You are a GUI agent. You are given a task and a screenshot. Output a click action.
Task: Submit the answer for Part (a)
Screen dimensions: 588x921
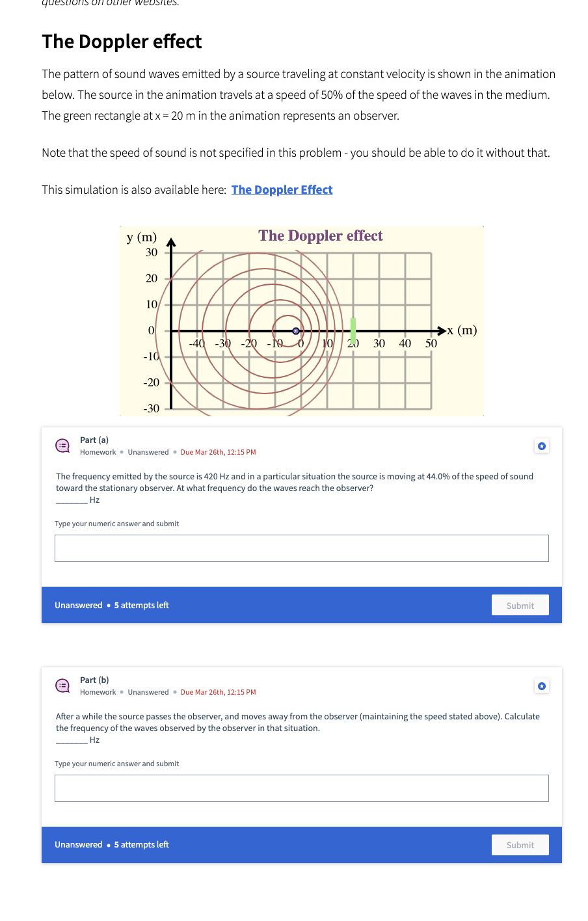tap(520, 605)
